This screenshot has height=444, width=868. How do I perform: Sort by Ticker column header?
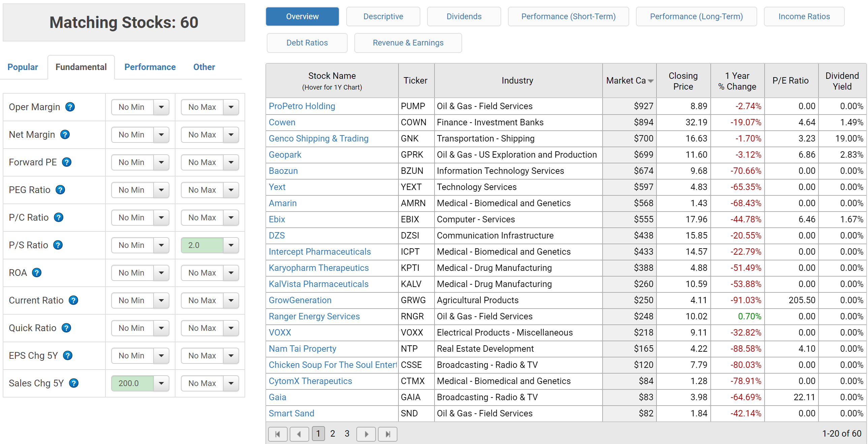[x=416, y=81]
